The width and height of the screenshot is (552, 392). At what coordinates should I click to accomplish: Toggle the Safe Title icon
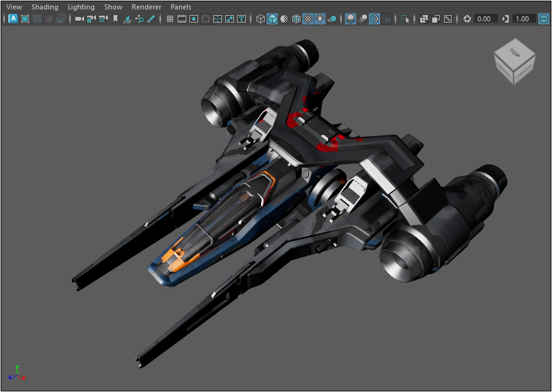coord(242,19)
